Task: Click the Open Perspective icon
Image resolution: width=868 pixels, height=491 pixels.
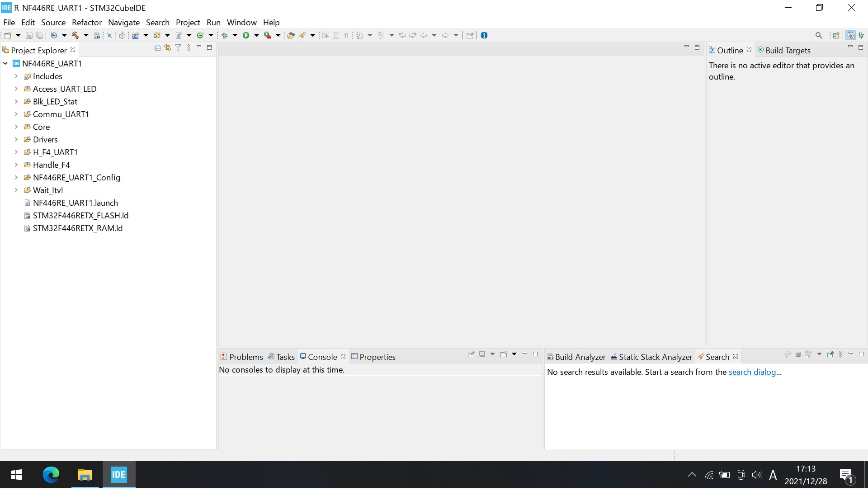Action: 836,35
